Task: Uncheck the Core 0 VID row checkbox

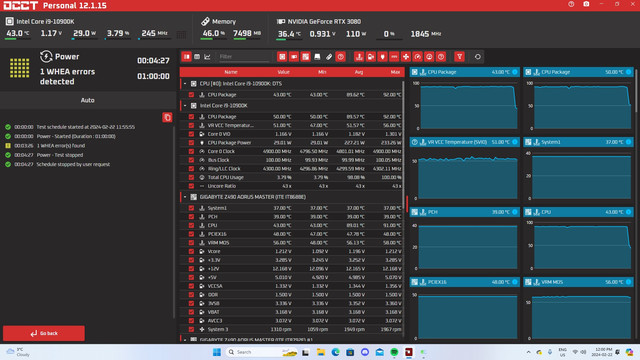Action: click(x=191, y=134)
